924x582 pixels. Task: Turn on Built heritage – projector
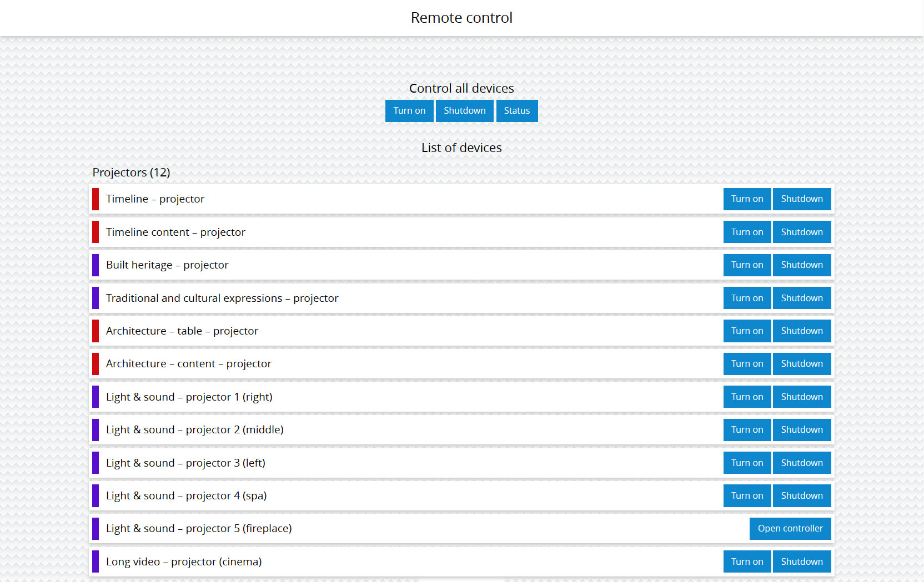coord(747,265)
